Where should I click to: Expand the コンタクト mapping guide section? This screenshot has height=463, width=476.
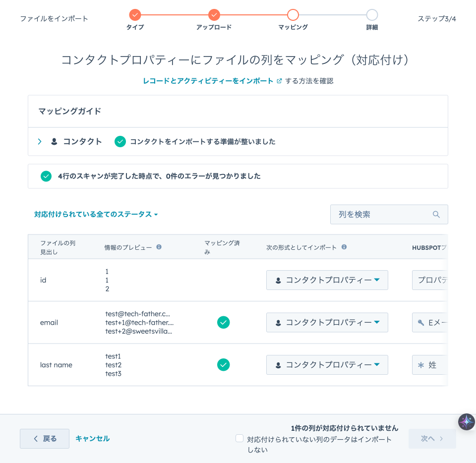point(40,142)
